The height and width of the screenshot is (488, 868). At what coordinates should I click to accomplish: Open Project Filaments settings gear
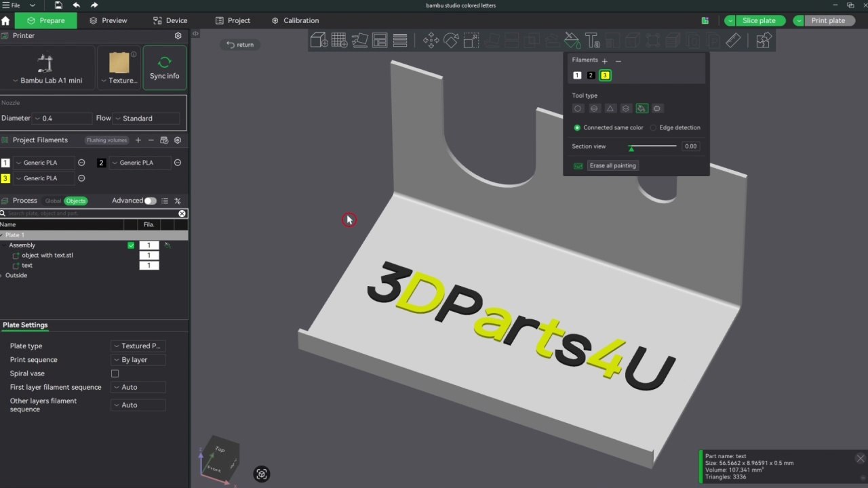(178, 140)
